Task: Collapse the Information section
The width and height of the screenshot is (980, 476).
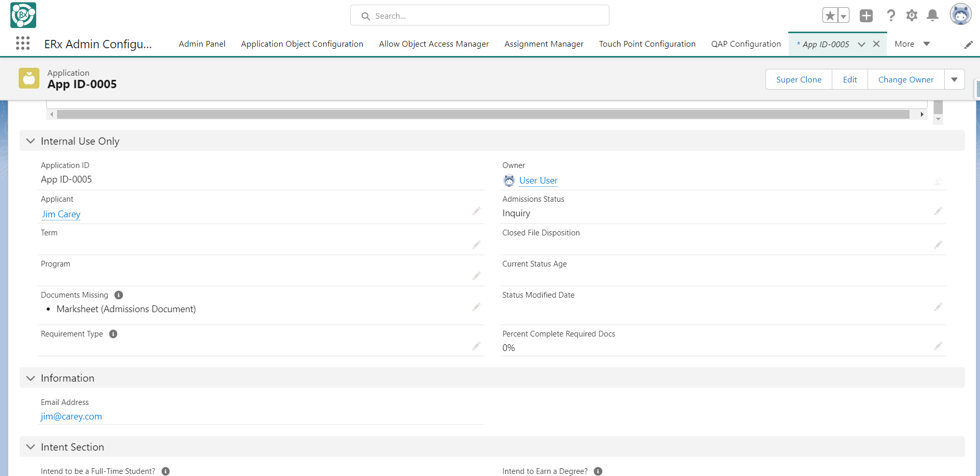Action: pyautogui.click(x=31, y=378)
